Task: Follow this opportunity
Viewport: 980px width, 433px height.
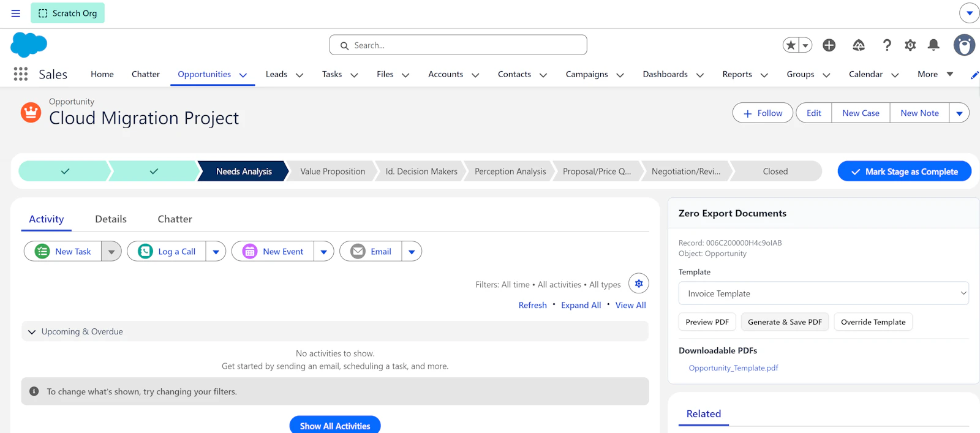Action: [763, 113]
